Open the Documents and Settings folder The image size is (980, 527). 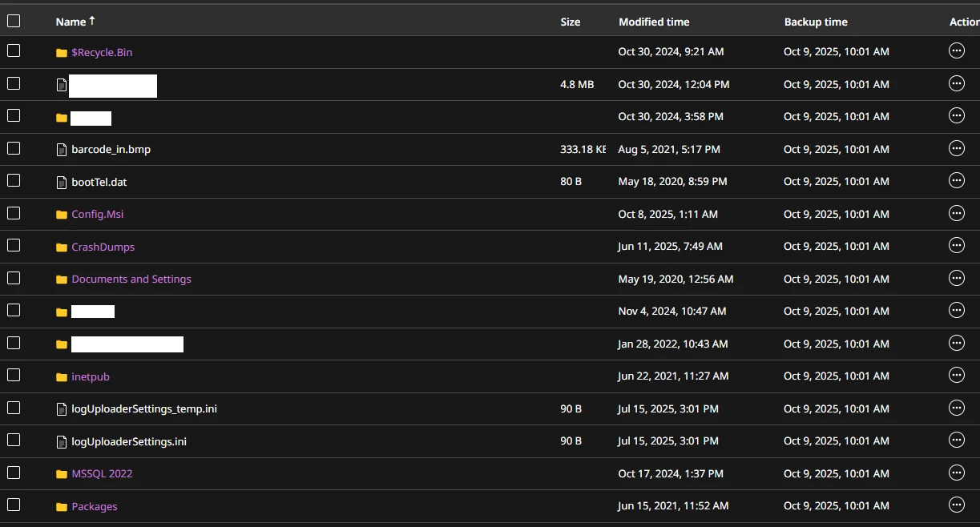(131, 280)
